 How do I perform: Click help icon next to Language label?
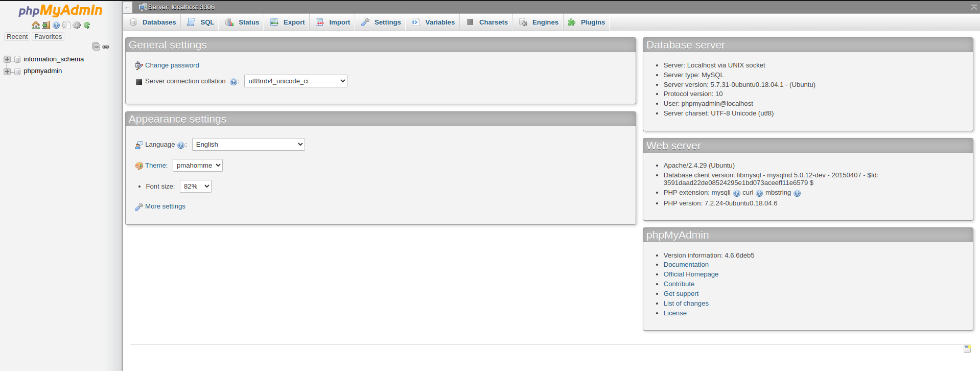coord(180,145)
